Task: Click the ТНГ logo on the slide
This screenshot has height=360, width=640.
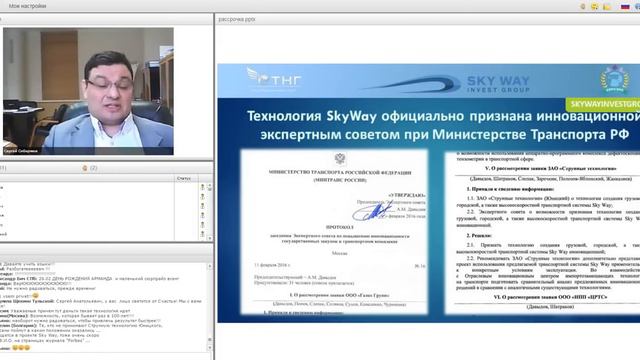Action: [274, 78]
